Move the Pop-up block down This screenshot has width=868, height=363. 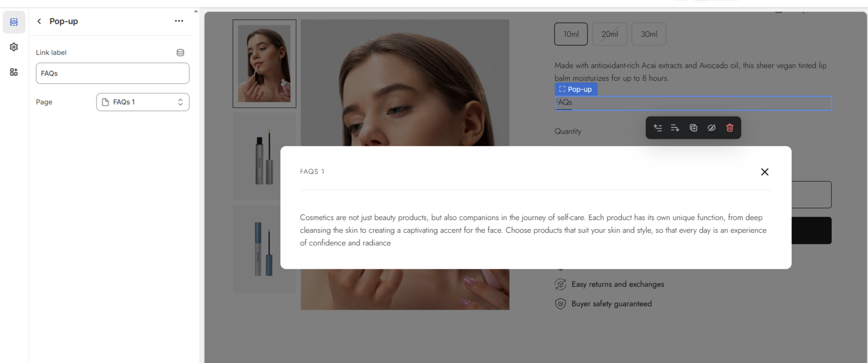675,128
